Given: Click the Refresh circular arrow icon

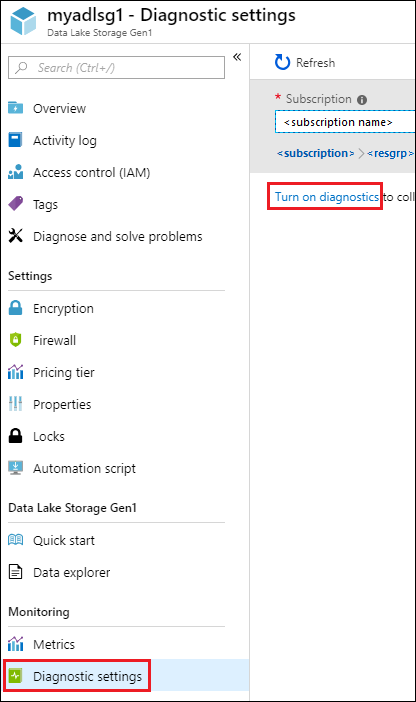Looking at the screenshot, I should [282, 62].
